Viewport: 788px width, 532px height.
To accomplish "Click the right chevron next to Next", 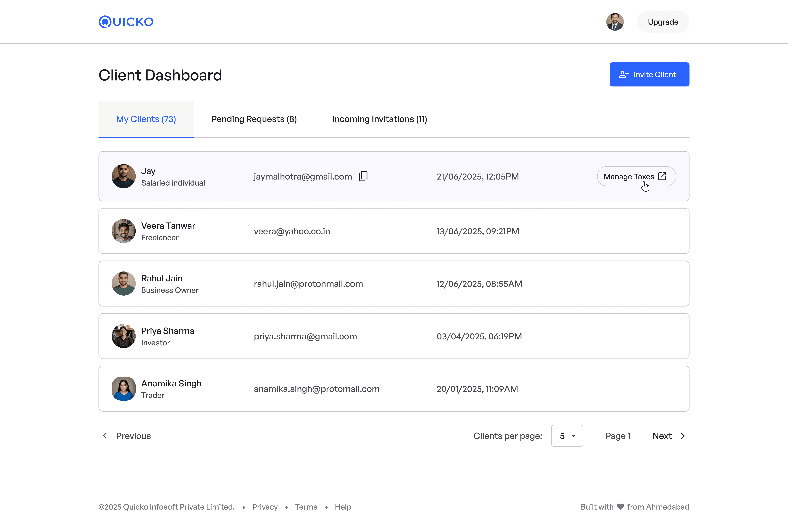I will coord(683,436).
